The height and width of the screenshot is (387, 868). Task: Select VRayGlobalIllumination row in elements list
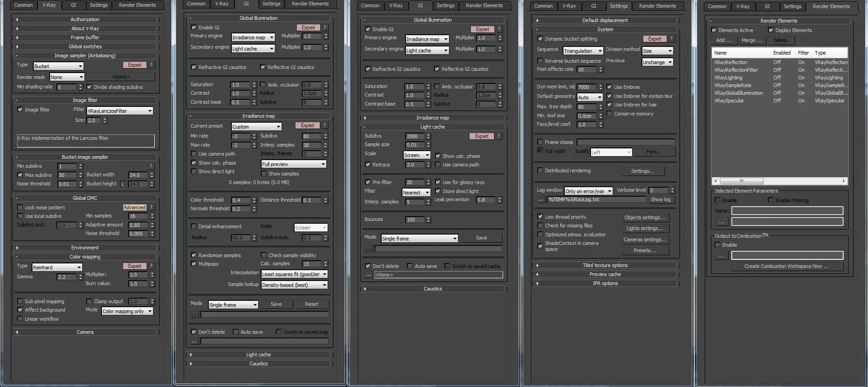(780, 93)
